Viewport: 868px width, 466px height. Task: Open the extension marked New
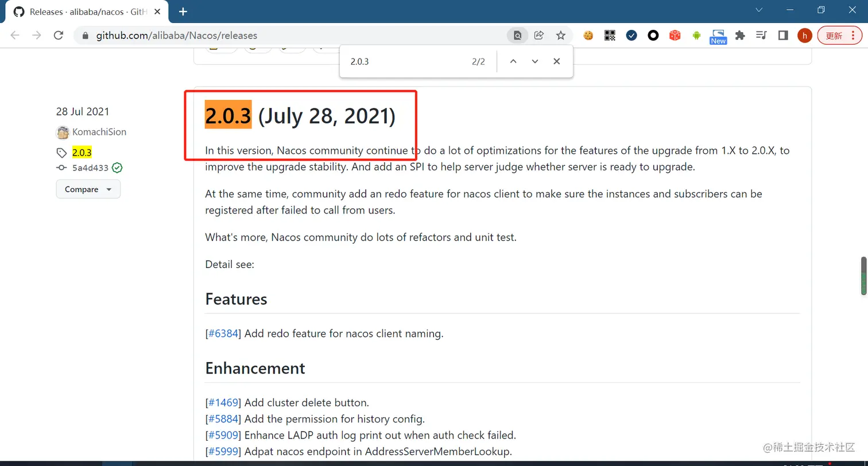point(718,36)
